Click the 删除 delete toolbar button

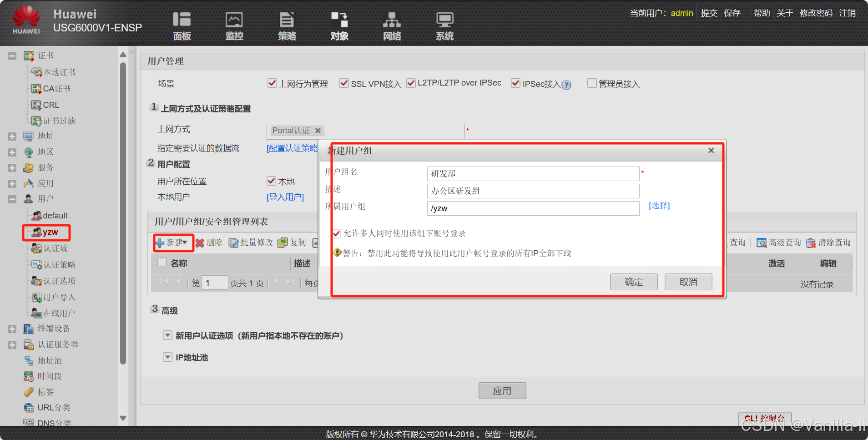pos(209,243)
